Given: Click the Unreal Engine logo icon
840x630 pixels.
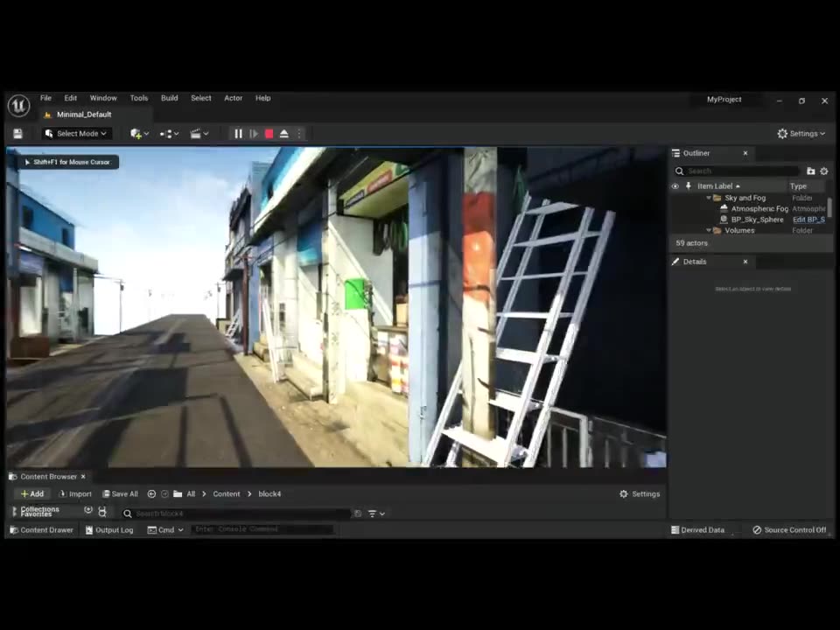Looking at the screenshot, I should 18,106.
